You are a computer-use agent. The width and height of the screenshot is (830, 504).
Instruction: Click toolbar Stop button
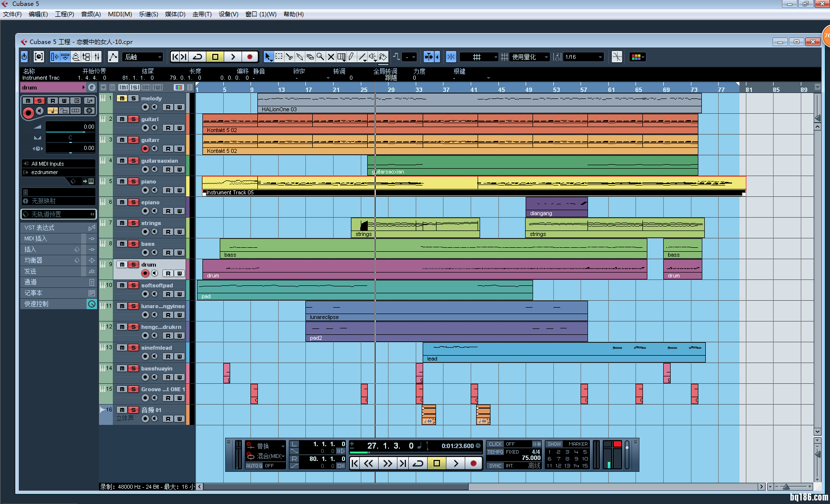pos(215,57)
